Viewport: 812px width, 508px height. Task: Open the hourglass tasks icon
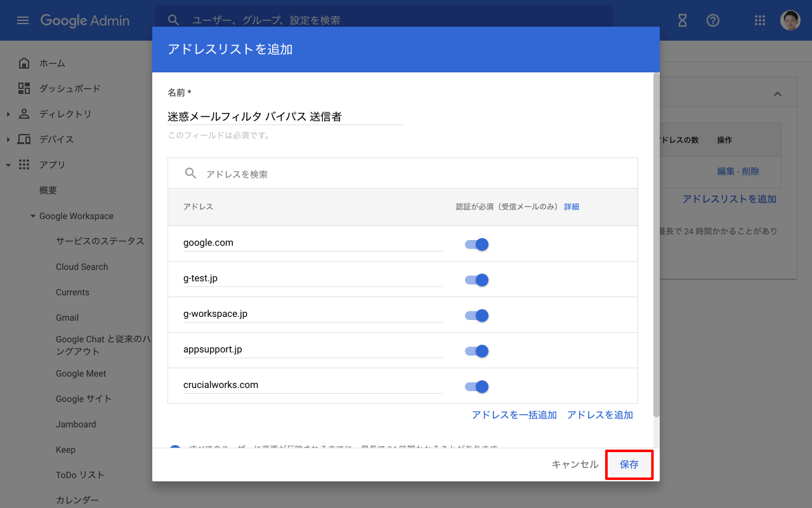[683, 20]
